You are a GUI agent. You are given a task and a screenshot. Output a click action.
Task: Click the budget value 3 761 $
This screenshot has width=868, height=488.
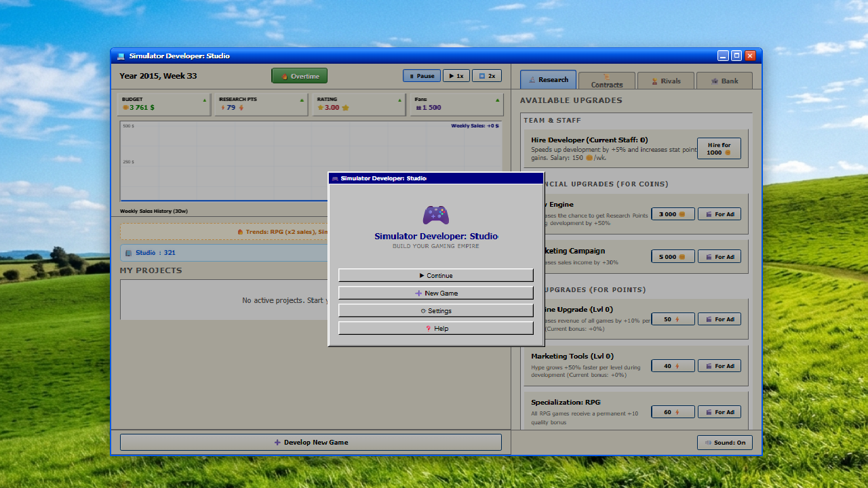pos(142,107)
